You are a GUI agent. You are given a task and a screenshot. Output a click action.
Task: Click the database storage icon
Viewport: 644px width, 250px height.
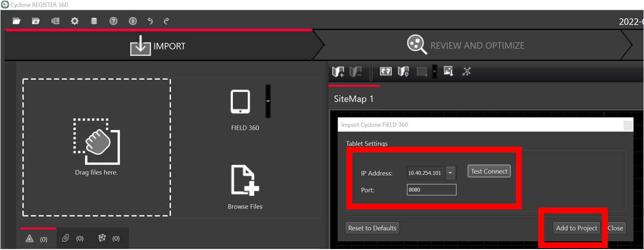[x=94, y=21]
